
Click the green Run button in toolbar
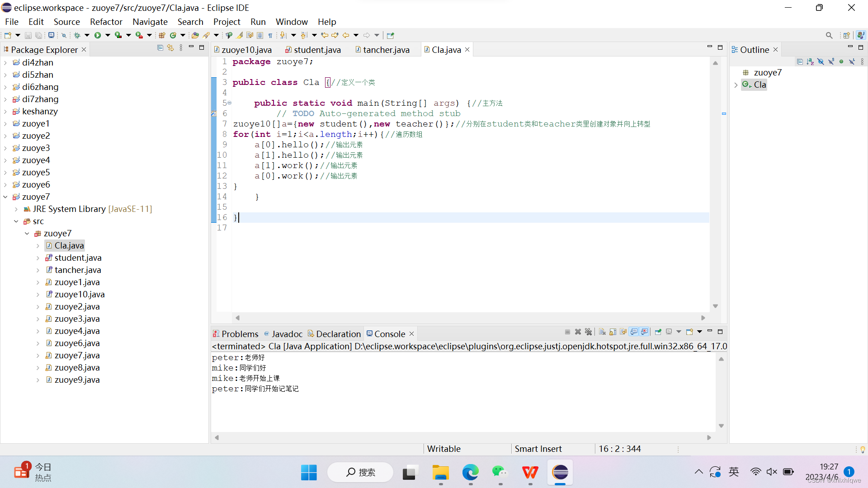click(97, 35)
